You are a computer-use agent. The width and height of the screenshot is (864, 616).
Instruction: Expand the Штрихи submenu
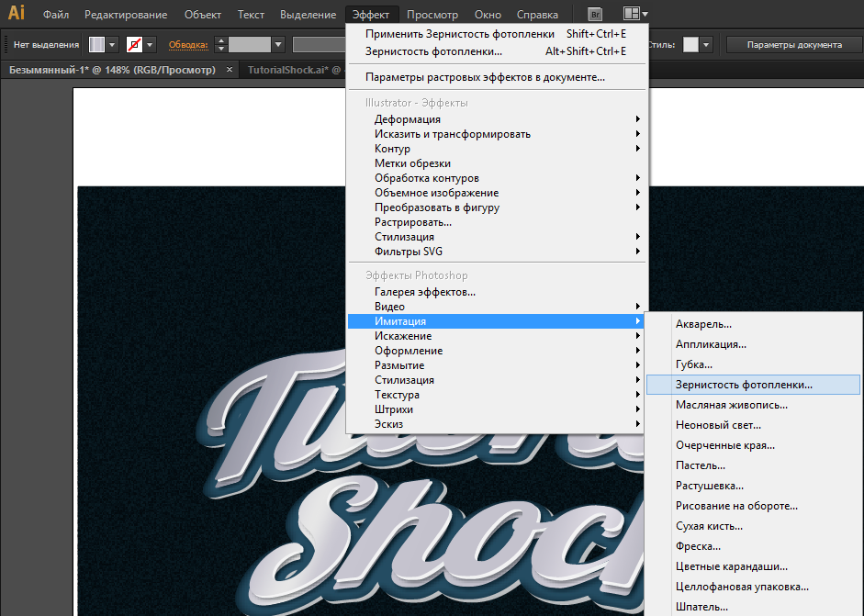point(496,409)
